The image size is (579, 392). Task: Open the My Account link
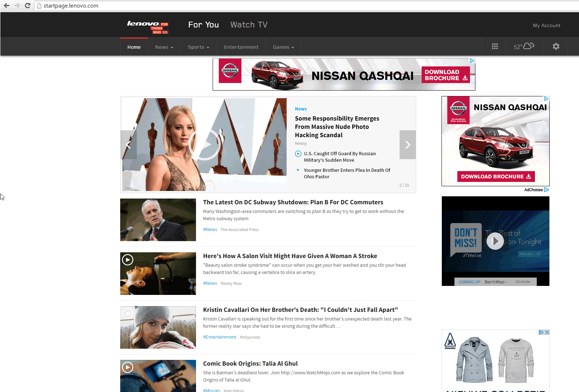click(547, 25)
